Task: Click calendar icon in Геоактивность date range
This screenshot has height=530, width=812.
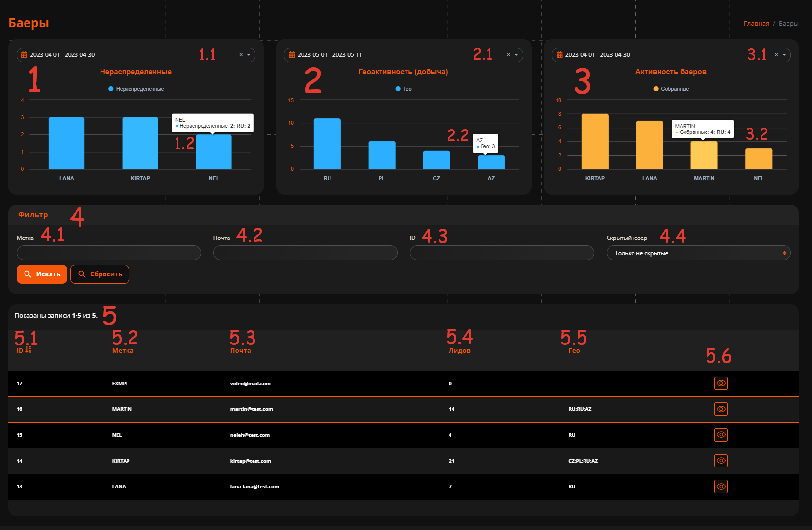Action: 292,55
